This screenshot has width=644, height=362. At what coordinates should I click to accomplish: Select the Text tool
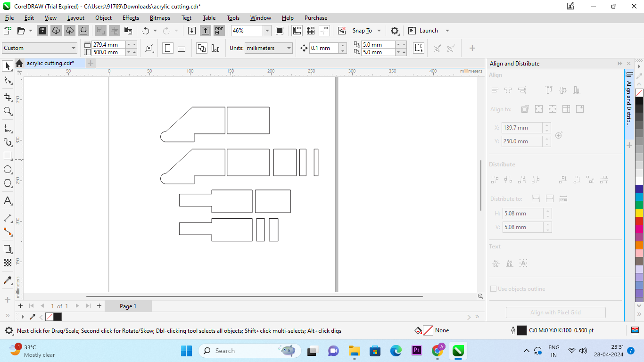pyautogui.click(x=8, y=201)
